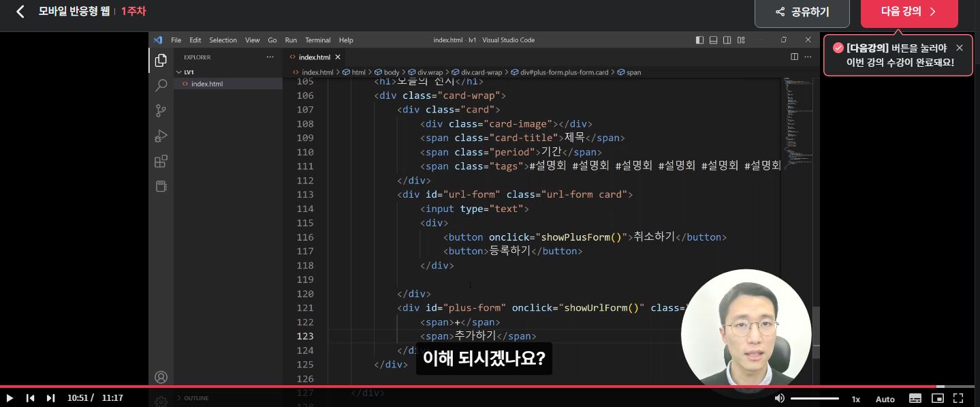The height and width of the screenshot is (407, 980).
Task: Open the Run and Debug icon
Action: 161,136
